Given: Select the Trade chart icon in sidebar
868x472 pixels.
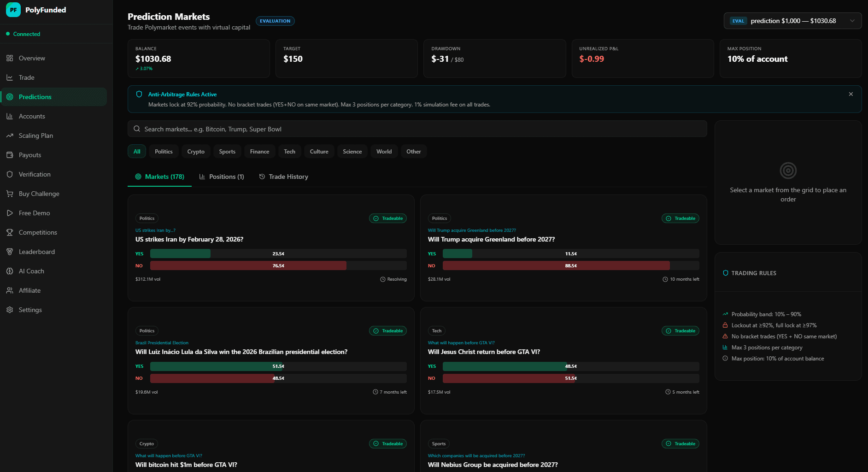Looking at the screenshot, I should 10,77.
